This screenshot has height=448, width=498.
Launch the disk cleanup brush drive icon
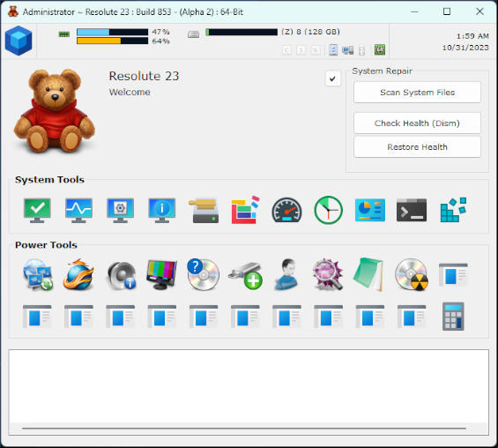tap(204, 211)
